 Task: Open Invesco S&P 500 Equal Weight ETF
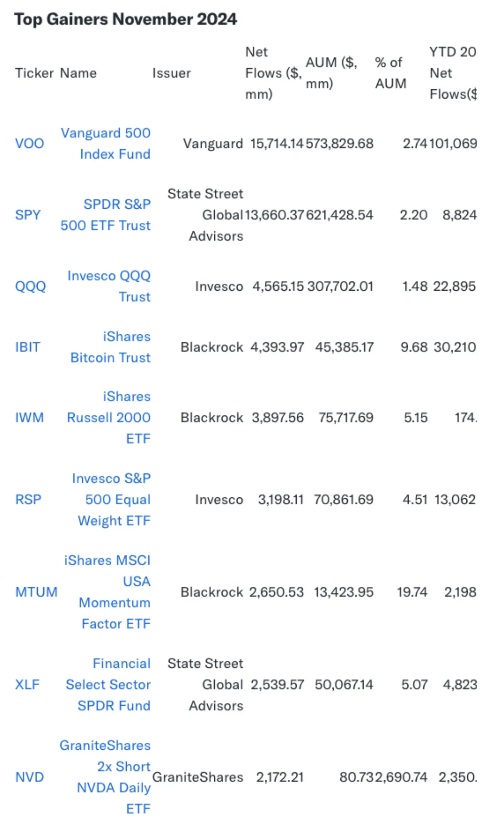pyautogui.click(x=111, y=499)
